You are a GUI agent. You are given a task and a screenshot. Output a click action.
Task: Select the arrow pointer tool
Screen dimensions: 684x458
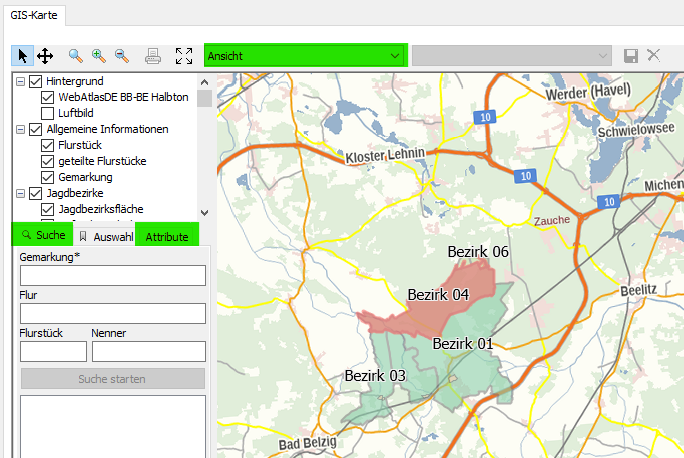point(23,56)
